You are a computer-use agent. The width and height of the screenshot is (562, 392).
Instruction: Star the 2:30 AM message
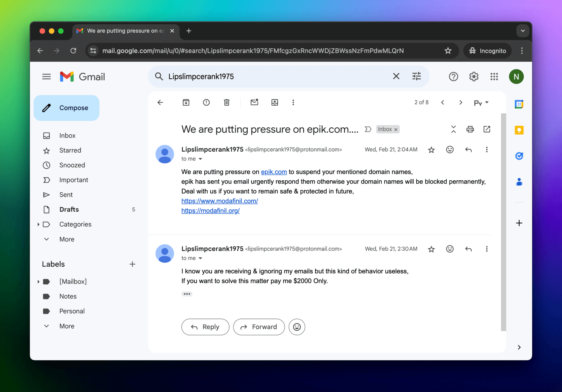click(x=431, y=249)
